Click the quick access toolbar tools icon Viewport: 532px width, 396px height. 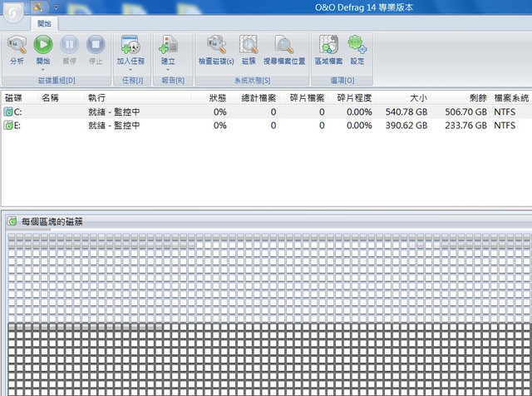click(x=37, y=7)
